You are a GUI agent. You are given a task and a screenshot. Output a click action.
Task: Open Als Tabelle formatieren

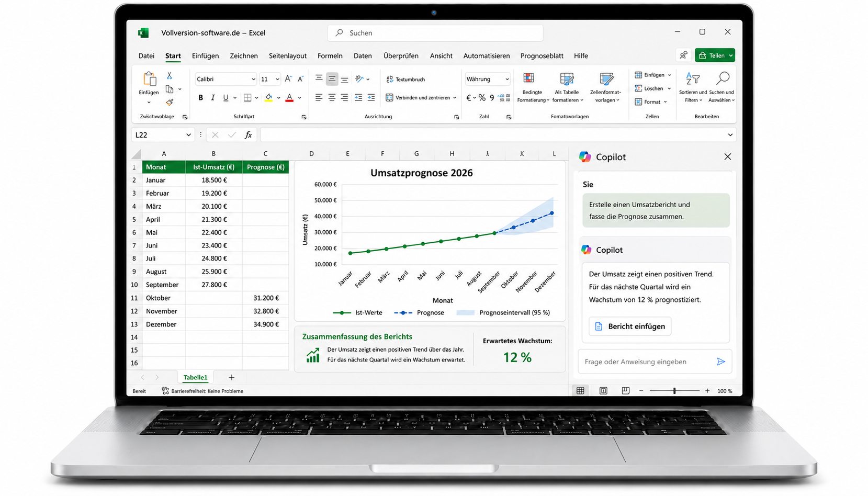click(567, 87)
